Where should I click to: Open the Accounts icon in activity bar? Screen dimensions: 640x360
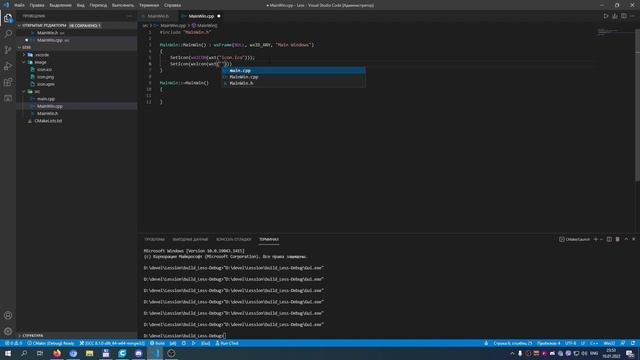pos(8,315)
